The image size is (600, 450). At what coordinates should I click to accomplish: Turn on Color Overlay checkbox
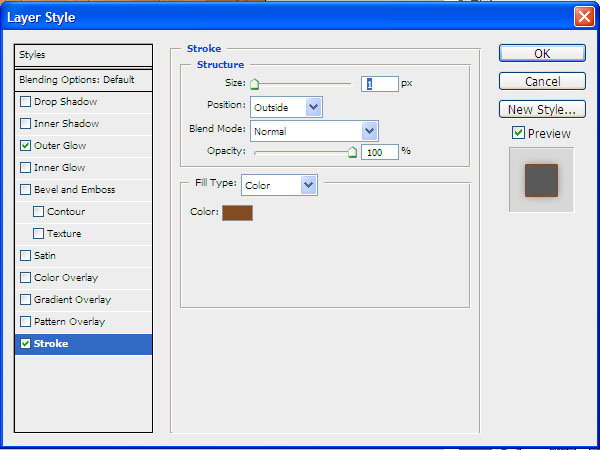26,278
